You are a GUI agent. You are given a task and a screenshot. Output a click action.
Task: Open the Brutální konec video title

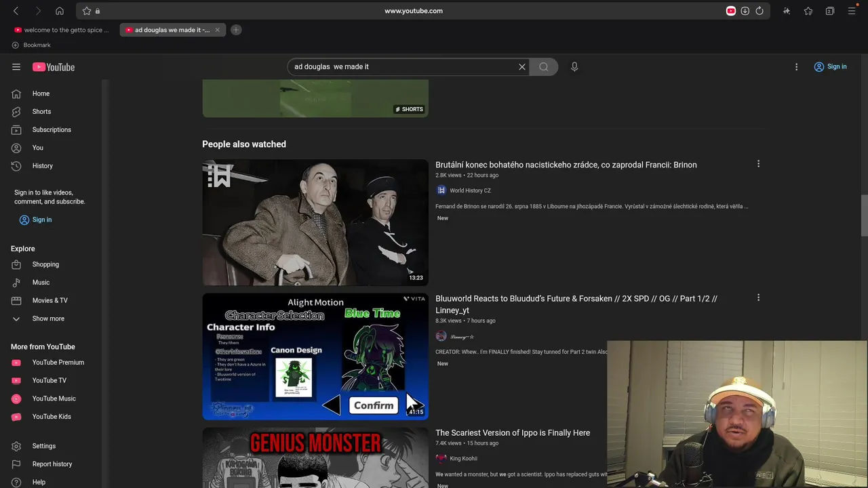click(x=566, y=165)
